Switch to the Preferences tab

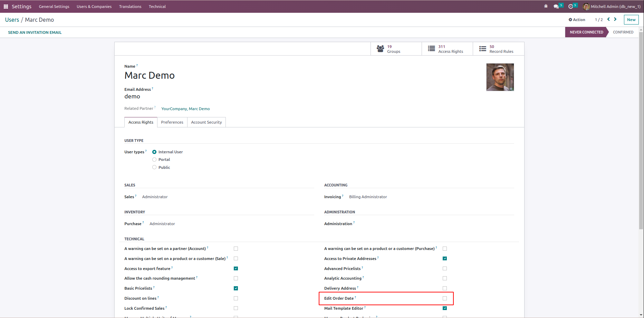tap(172, 122)
